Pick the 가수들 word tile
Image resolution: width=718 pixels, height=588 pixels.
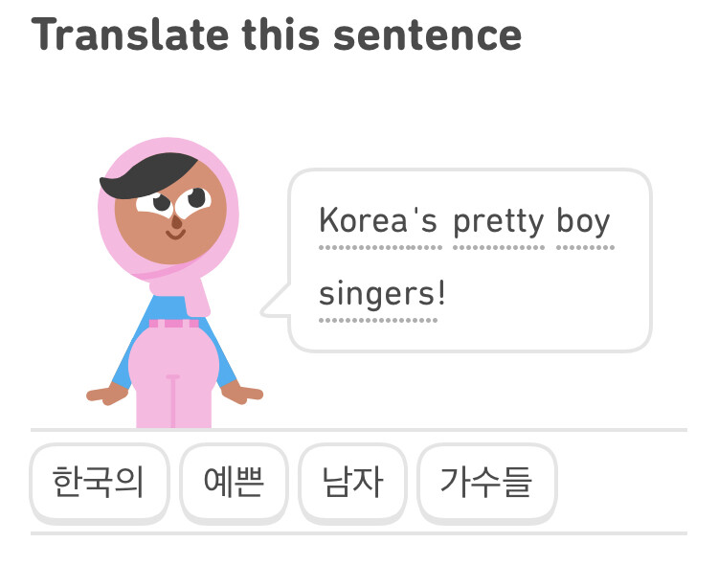pos(485,482)
